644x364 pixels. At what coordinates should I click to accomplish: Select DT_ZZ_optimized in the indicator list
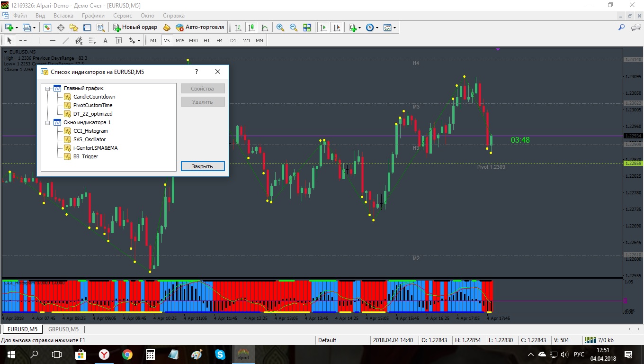[x=93, y=114]
